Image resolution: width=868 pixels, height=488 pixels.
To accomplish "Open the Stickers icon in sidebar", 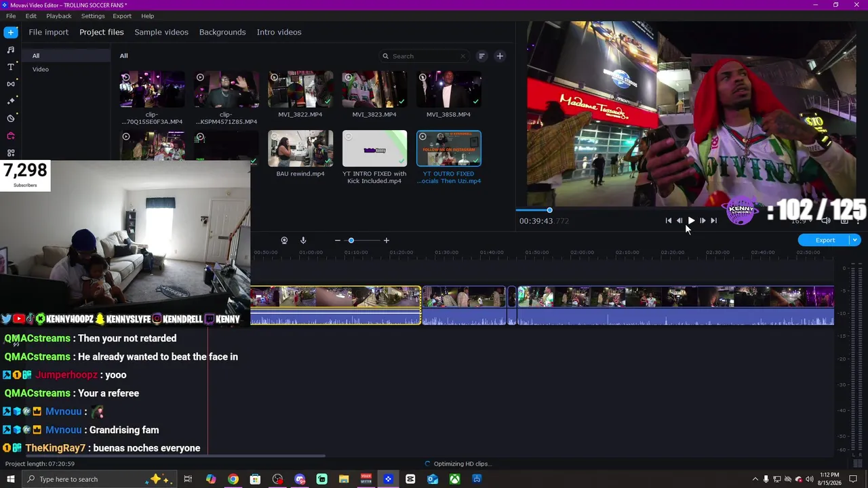I will [x=11, y=119].
